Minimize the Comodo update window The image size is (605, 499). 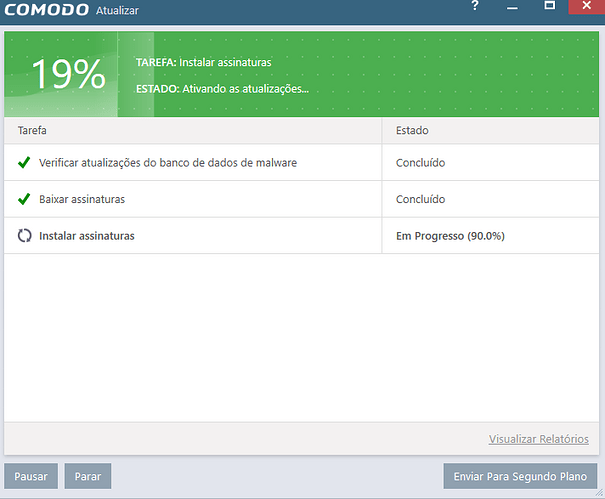[x=512, y=7]
